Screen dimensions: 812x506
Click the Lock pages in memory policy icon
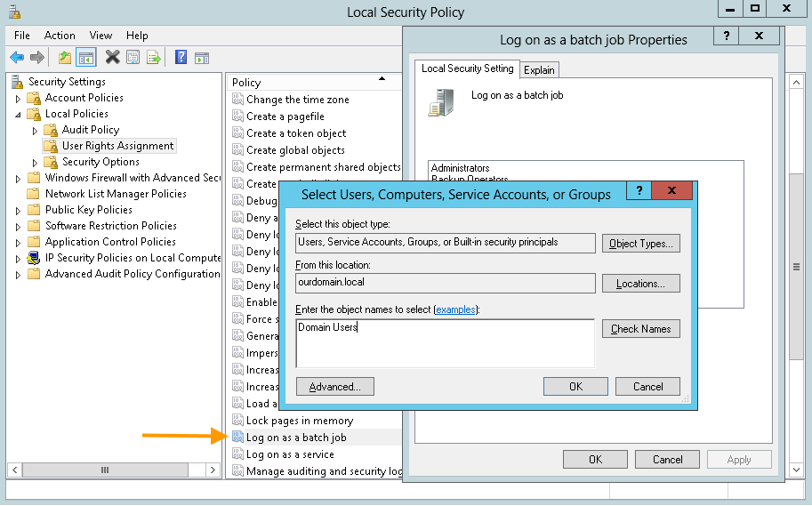click(237, 420)
